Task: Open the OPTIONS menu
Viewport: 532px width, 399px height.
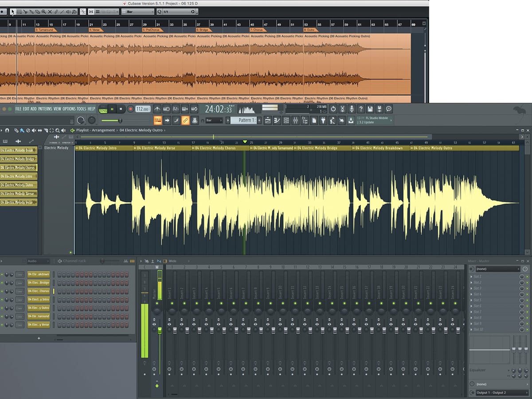Action: [69, 109]
